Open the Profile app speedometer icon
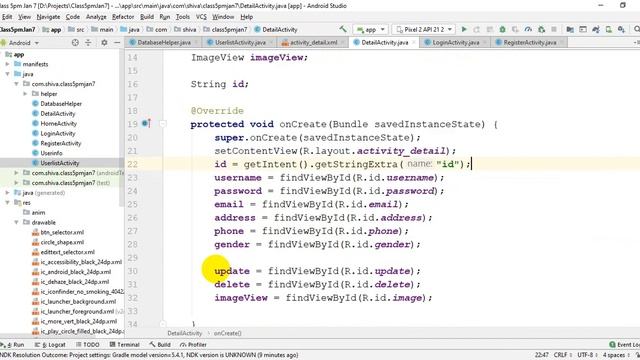The height and width of the screenshot is (360, 640). click(x=528, y=29)
